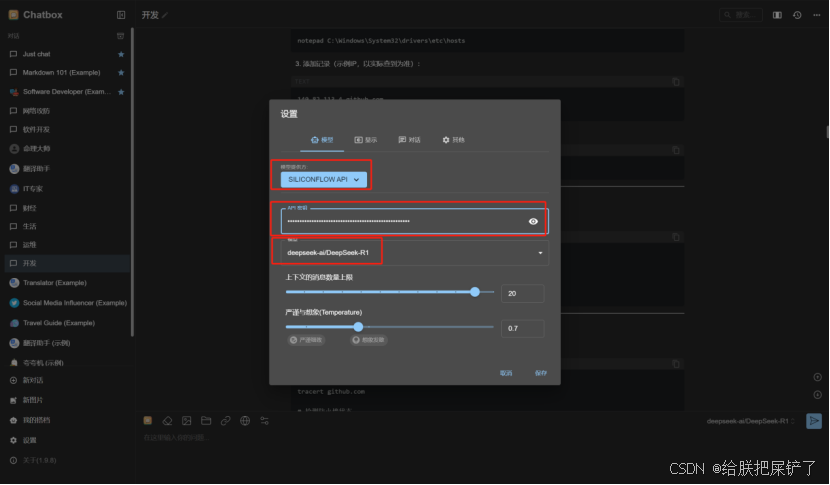Viewport: 830px width, 485px height.
Task: Click the attach link icon
Action: coord(225,421)
